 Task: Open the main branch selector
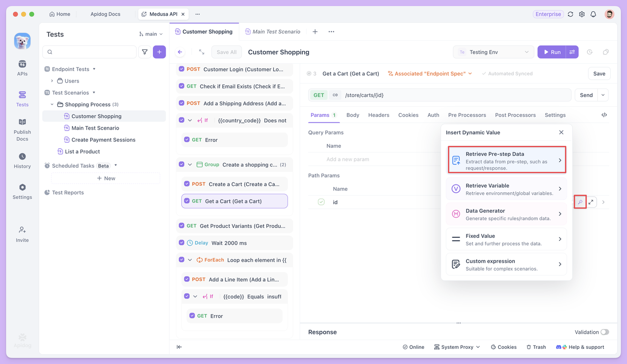[x=151, y=34]
